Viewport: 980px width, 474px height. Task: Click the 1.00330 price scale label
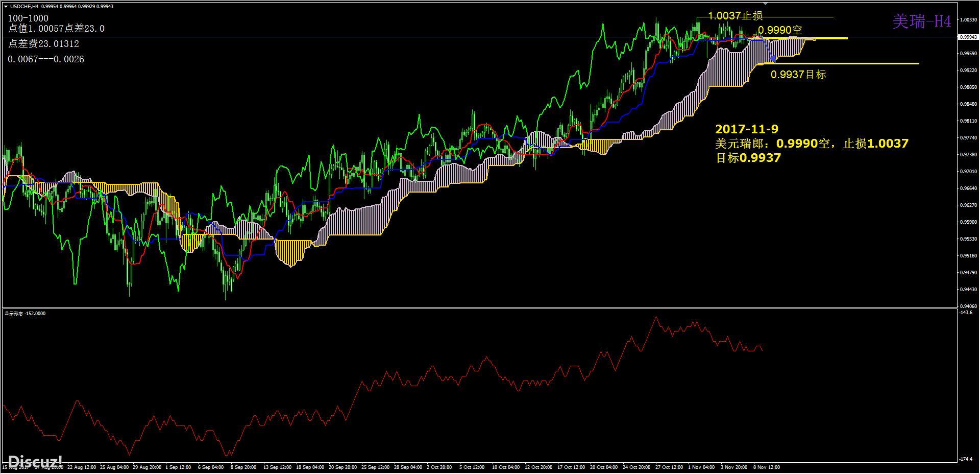[x=968, y=20]
